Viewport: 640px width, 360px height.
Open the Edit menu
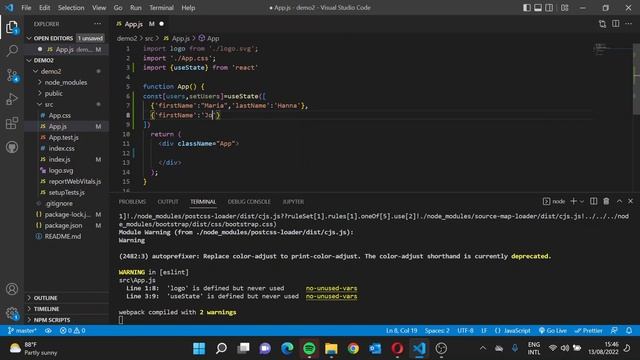[x=44, y=8]
